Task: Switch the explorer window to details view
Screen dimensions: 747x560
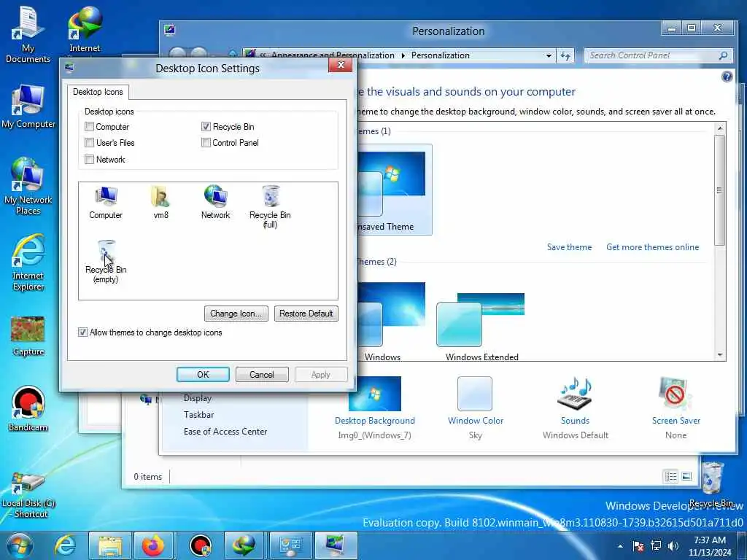Action: coord(671,477)
